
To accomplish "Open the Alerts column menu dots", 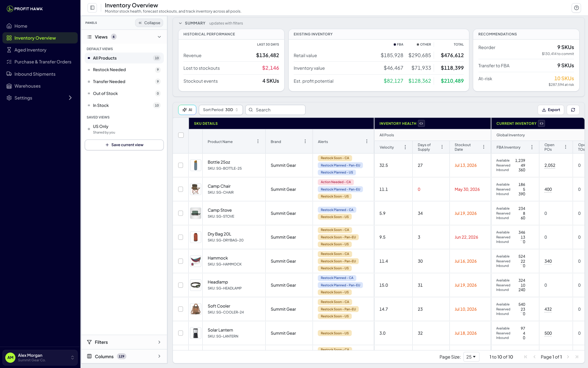I will click(367, 141).
